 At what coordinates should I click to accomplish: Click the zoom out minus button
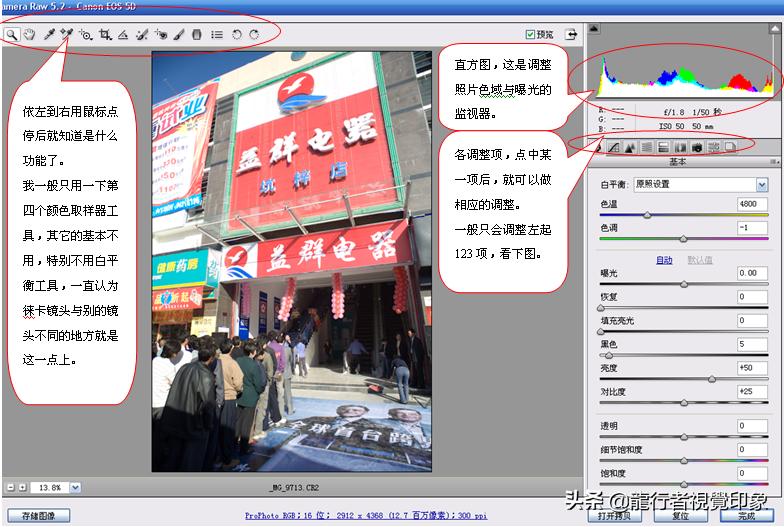pyautogui.click(x=11, y=488)
